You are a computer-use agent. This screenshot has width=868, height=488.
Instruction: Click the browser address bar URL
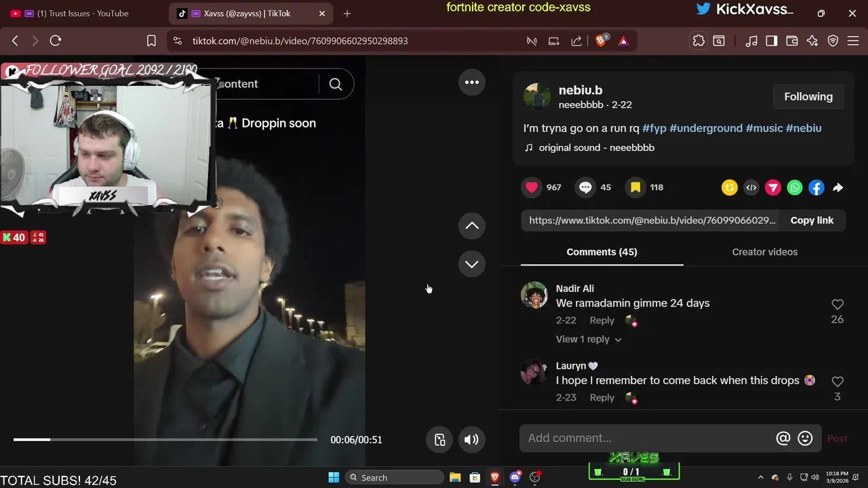(300, 41)
